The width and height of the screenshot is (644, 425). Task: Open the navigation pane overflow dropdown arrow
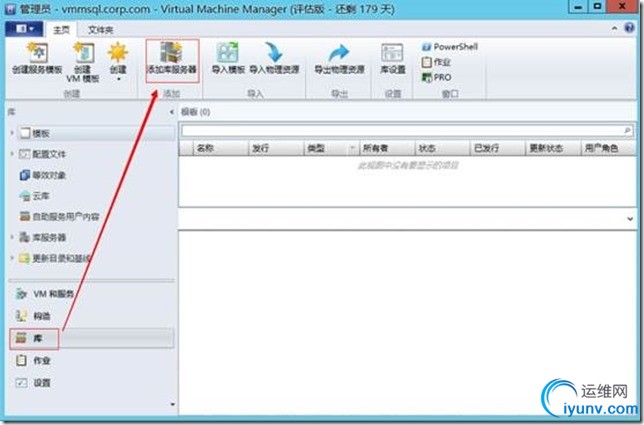tap(172, 404)
